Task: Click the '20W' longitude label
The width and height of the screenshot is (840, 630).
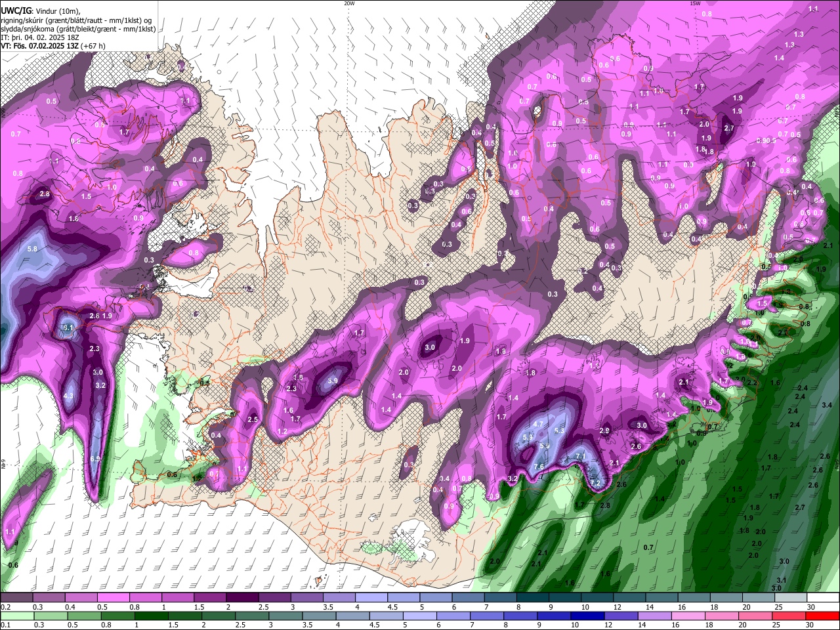Action: (x=349, y=3)
